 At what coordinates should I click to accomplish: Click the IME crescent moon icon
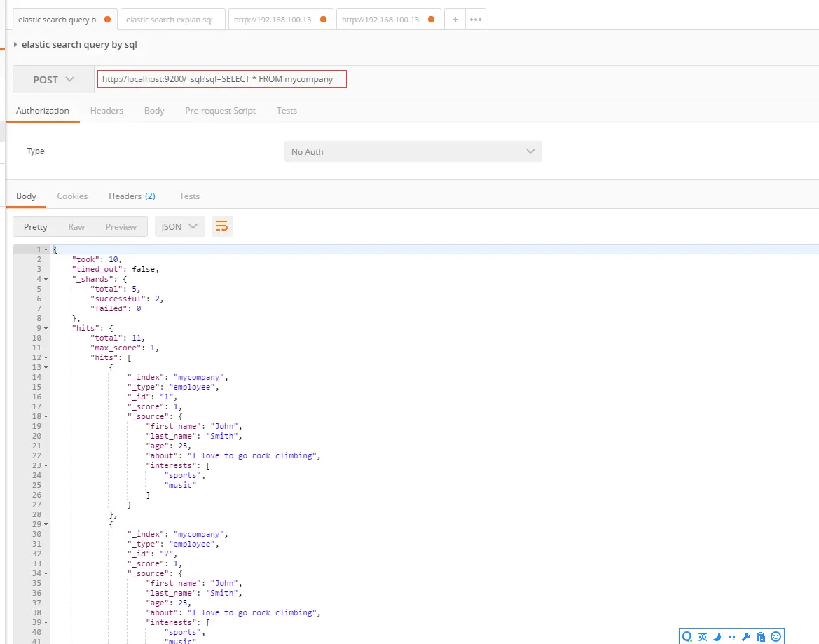[717, 637]
